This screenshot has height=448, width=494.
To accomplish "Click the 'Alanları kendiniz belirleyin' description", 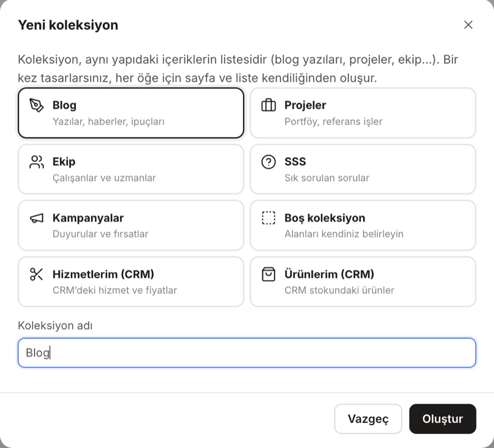I will 344,234.
